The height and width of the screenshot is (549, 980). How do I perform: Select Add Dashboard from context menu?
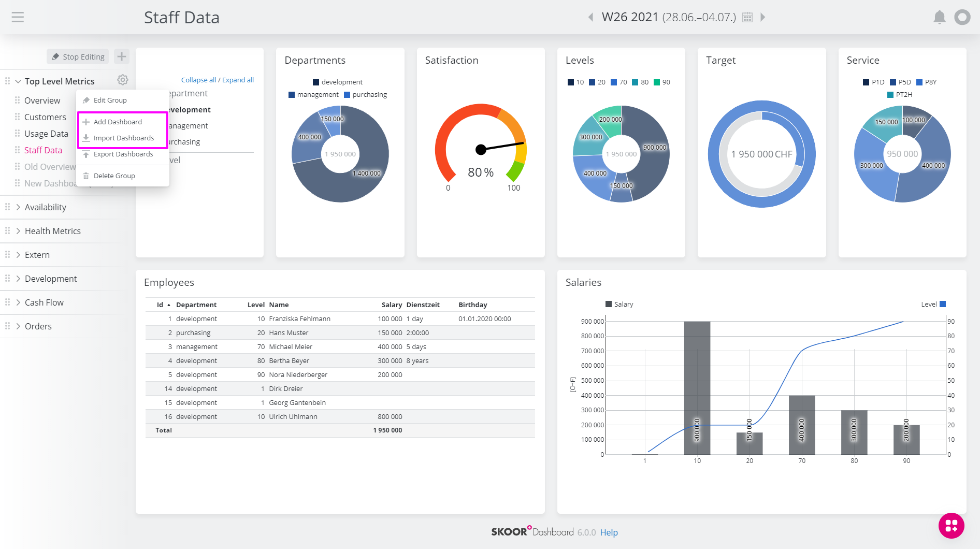pos(118,122)
